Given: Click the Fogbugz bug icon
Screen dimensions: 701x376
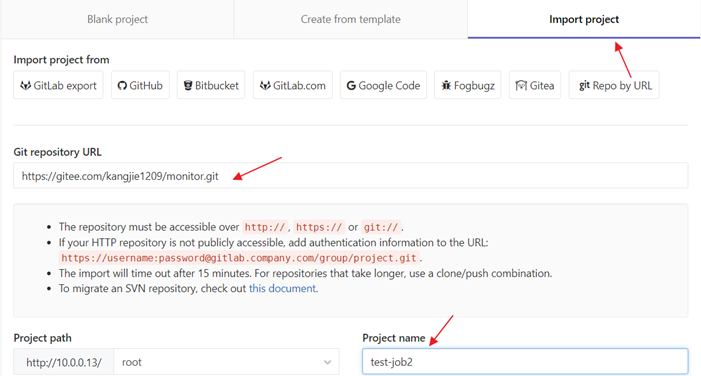Looking at the screenshot, I should (446, 85).
